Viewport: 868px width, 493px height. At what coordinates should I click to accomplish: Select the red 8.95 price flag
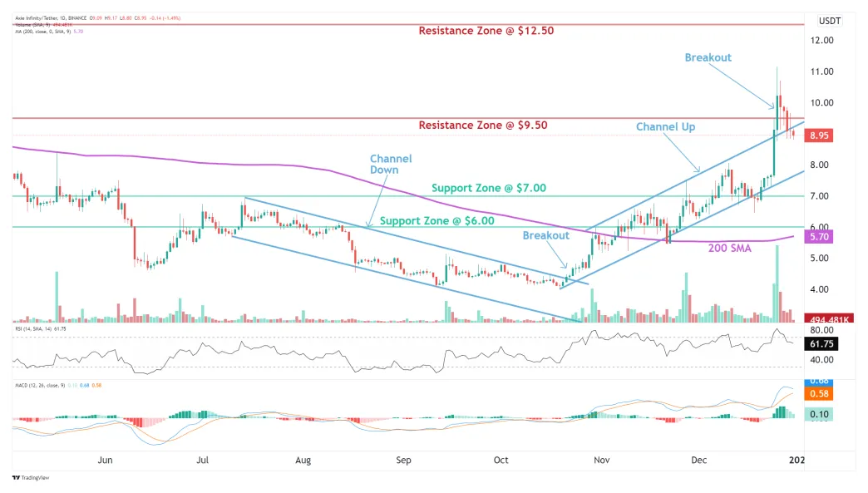coord(819,135)
